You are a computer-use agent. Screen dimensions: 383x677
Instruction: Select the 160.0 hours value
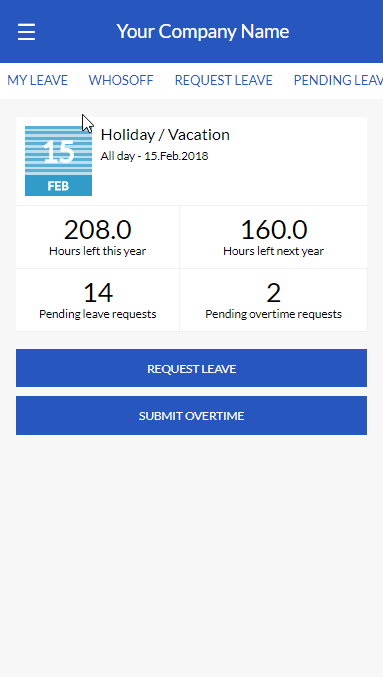tap(274, 230)
